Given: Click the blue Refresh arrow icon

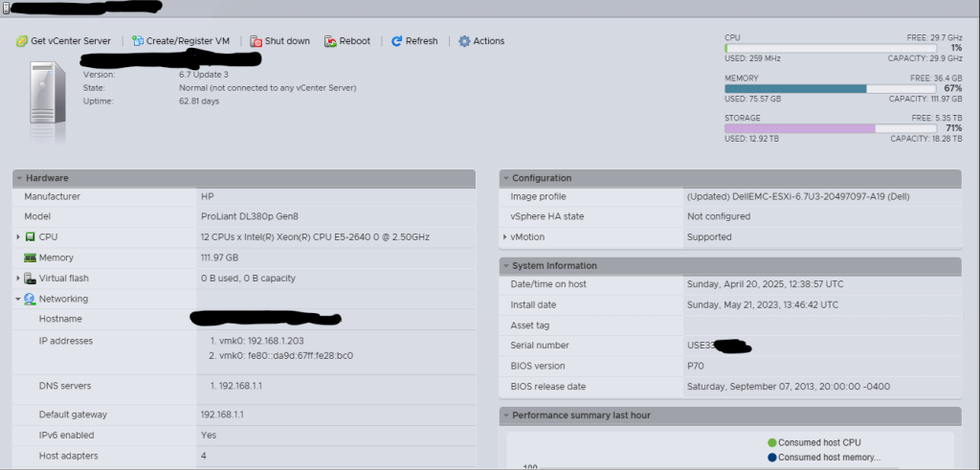Looking at the screenshot, I should [396, 41].
